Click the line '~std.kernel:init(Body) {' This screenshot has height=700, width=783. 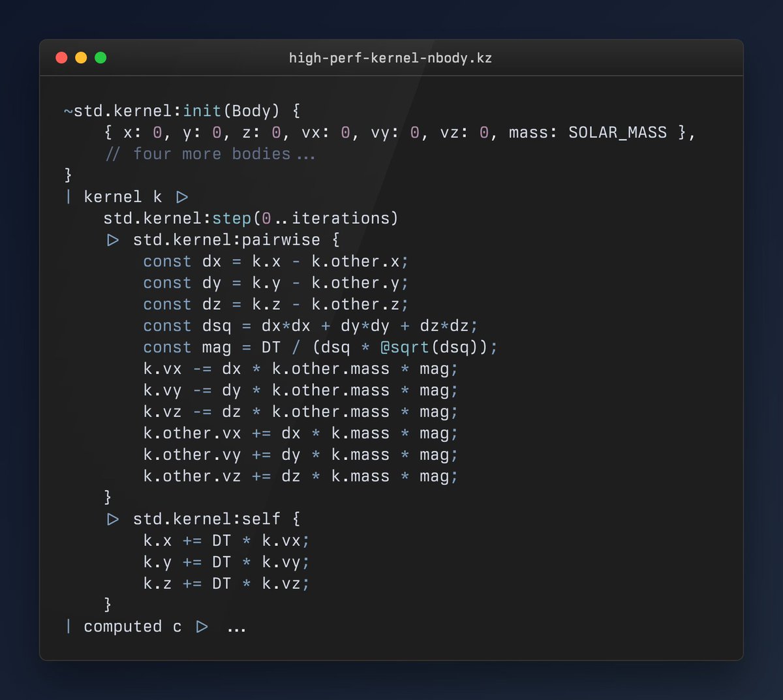coord(182,111)
